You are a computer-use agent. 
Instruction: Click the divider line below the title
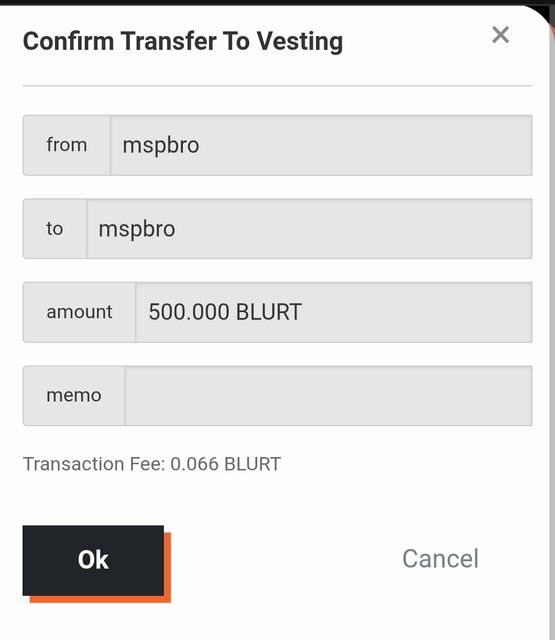pyautogui.click(x=278, y=86)
